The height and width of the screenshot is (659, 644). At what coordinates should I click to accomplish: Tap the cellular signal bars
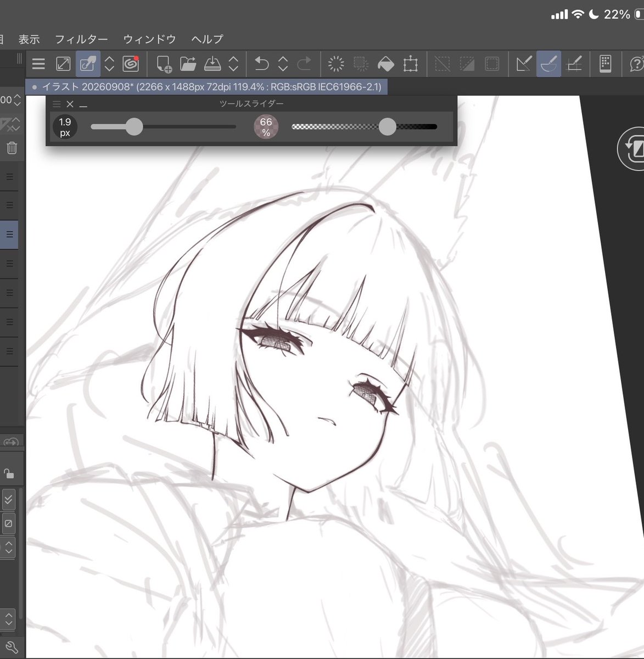(x=559, y=15)
